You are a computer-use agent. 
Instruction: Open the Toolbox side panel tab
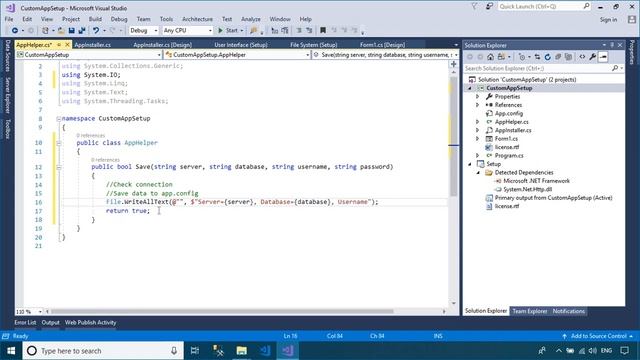(7, 129)
